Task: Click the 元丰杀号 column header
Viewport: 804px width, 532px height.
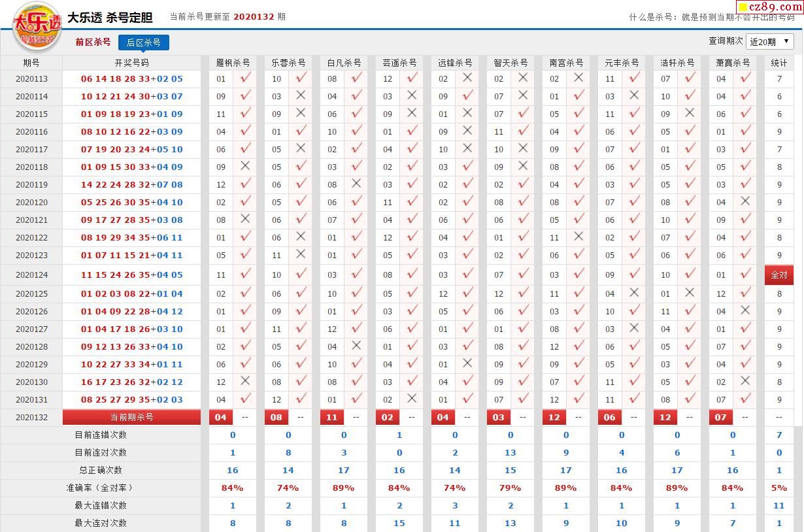Action: pyautogui.click(x=622, y=63)
